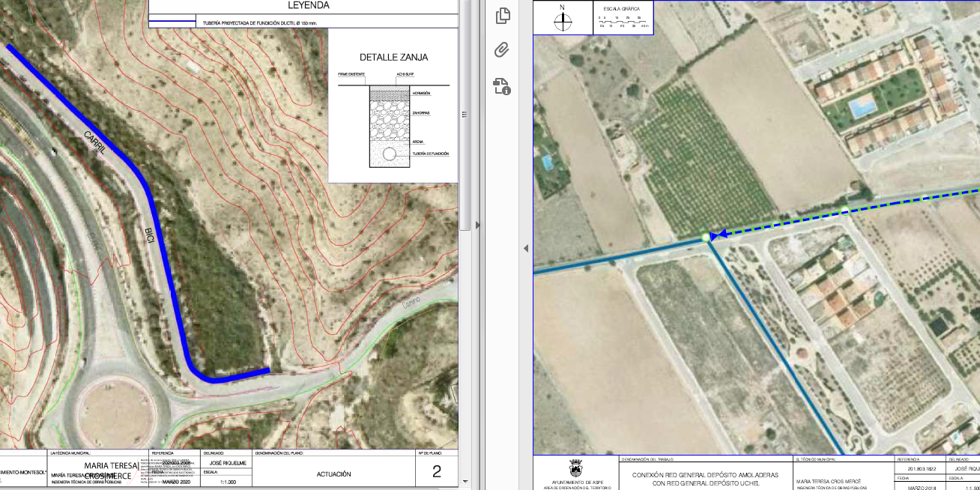Click plan number 2 in the title block
The image size is (980, 490).
pyautogui.click(x=437, y=471)
